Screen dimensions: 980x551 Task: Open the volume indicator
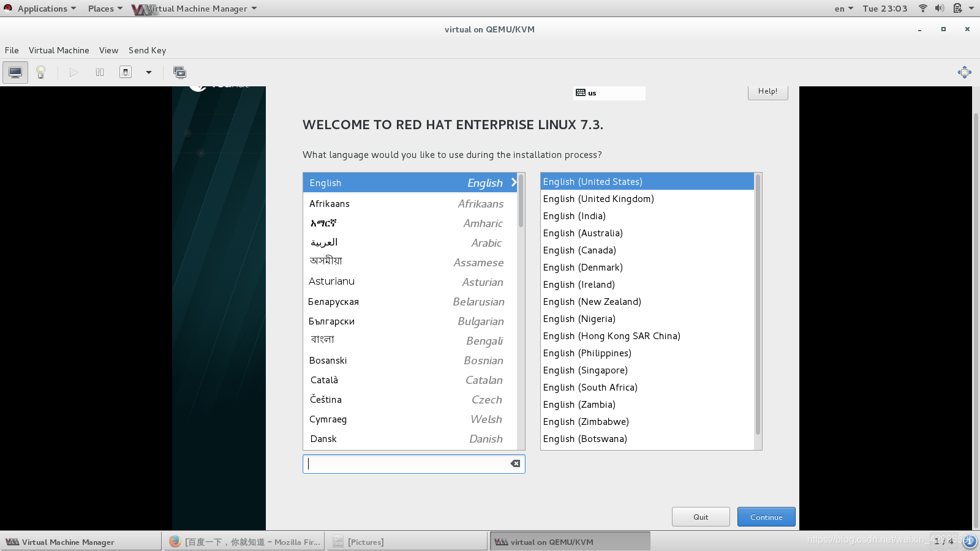click(940, 8)
